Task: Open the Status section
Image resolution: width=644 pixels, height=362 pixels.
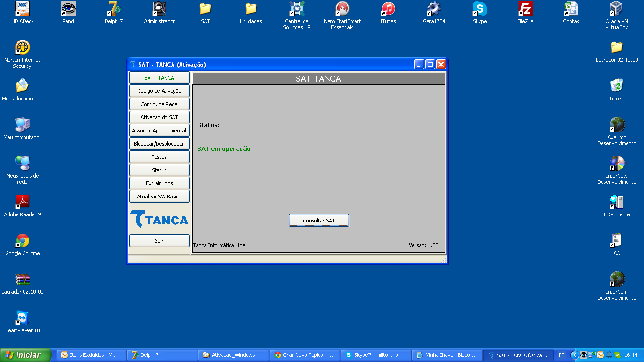Action: pos(159,170)
